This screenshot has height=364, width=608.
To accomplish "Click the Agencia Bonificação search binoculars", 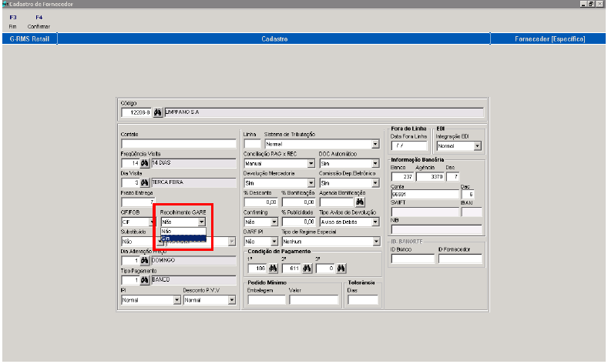I will (x=359, y=202).
